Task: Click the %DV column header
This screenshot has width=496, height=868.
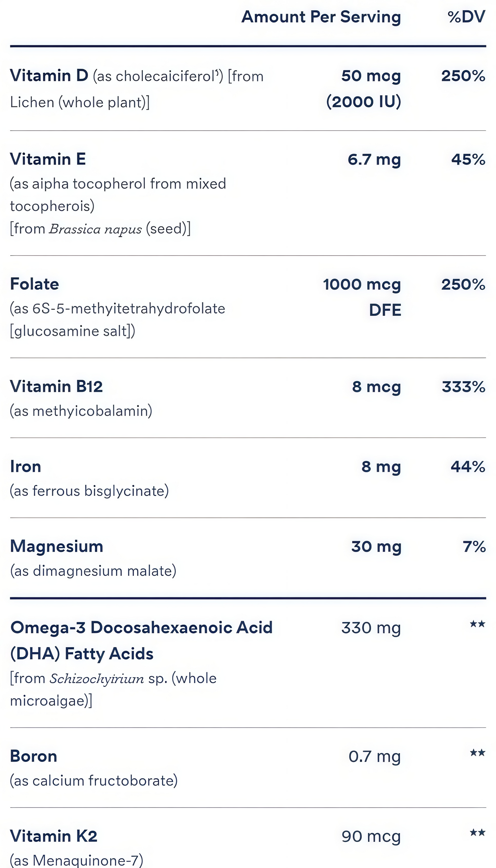Action: (x=466, y=17)
